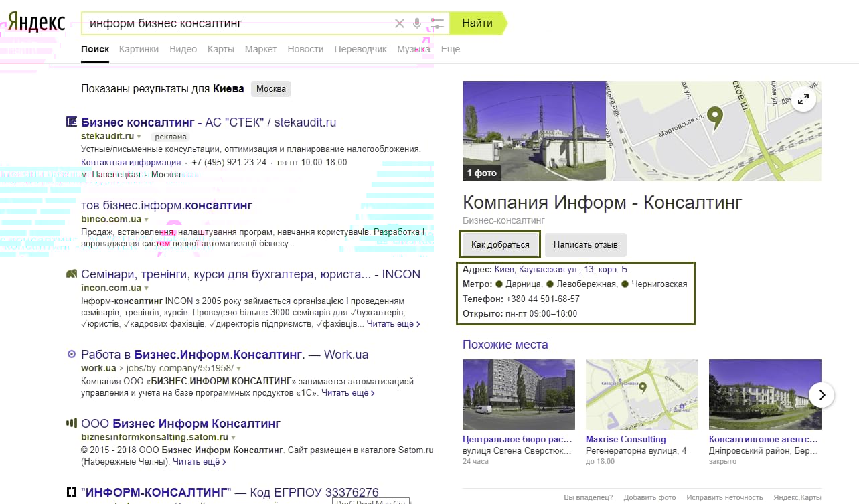This screenshot has height=504, width=859.
Task: Click Исправить неточность link
Action: point(724,497)
